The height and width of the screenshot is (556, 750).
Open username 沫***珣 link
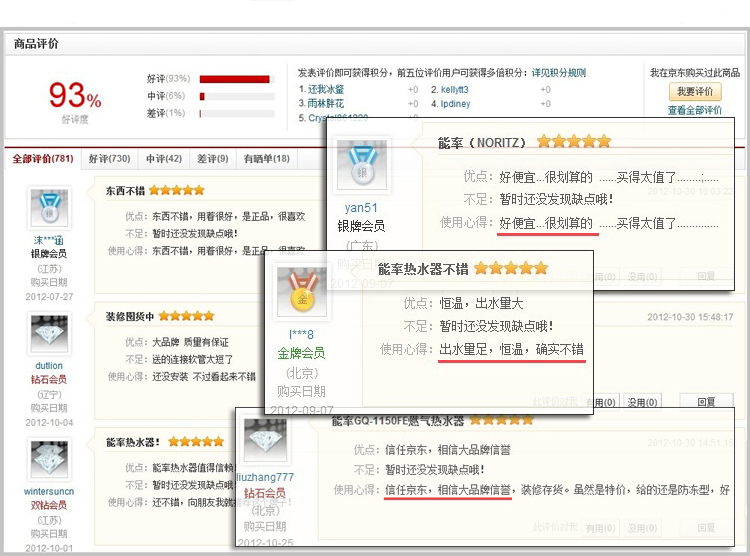[49, 240]
